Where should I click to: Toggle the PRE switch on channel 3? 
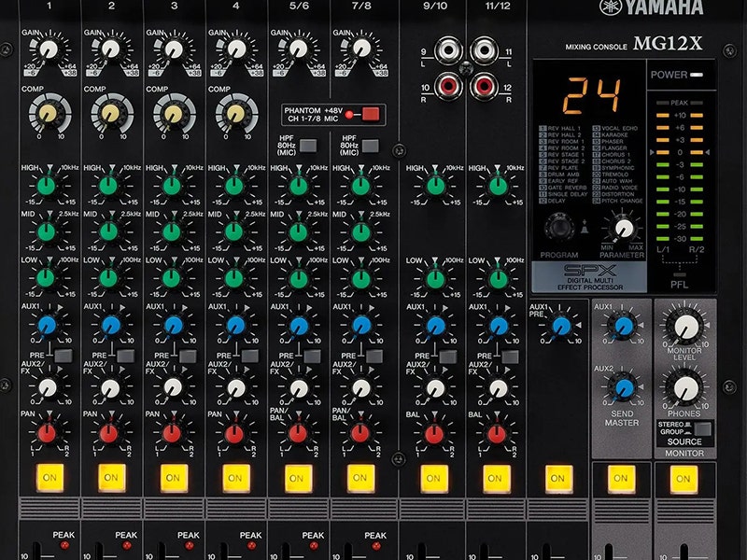[x=188, y=356]
